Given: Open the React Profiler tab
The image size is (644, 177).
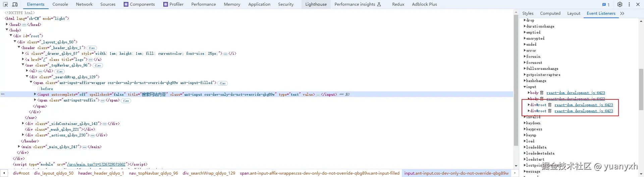Looking at the screenshot, I should coord(173,4).
